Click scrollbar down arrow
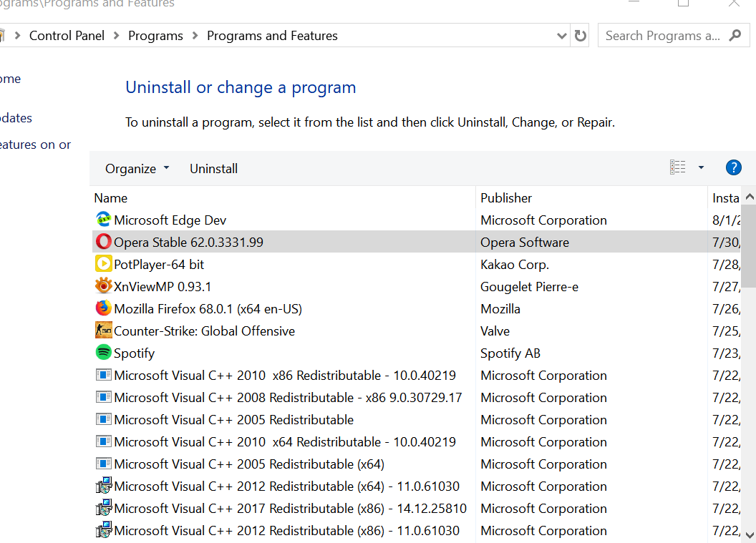Screen dimensions: 756x543 pos(750,534)
